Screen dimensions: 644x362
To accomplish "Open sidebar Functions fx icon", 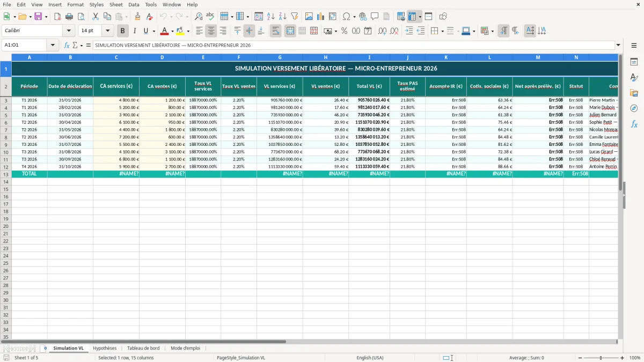I will click(x=634, y=124).
